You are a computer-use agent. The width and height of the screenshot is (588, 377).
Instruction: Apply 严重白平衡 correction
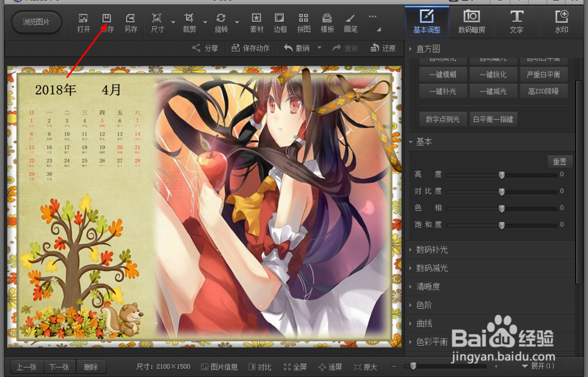(543, 75)
